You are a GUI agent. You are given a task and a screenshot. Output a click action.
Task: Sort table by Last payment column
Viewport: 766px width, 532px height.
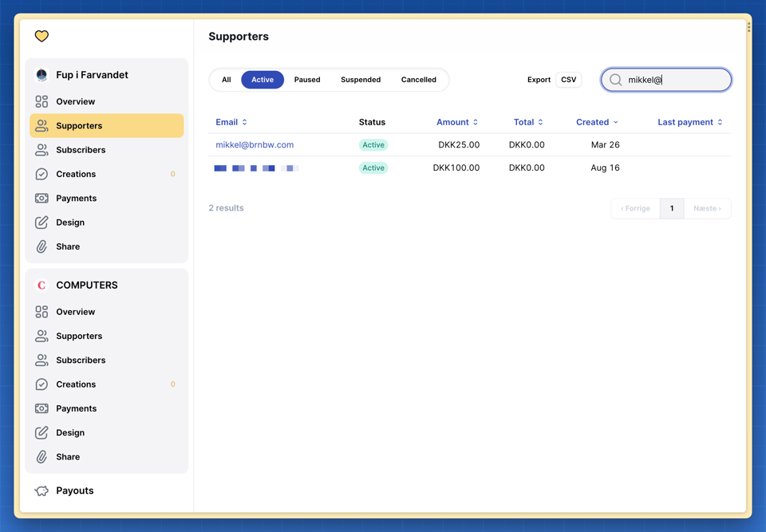689,122
